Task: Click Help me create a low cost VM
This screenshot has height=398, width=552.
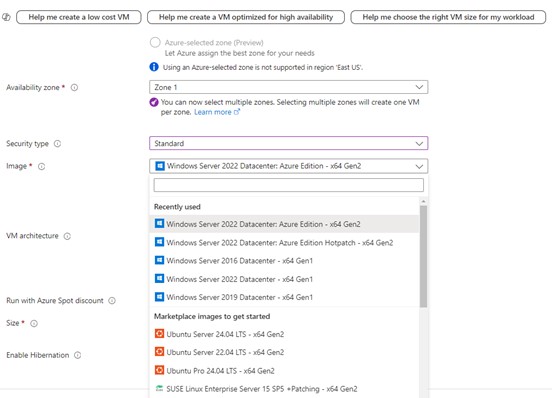Action: [79, 17]
